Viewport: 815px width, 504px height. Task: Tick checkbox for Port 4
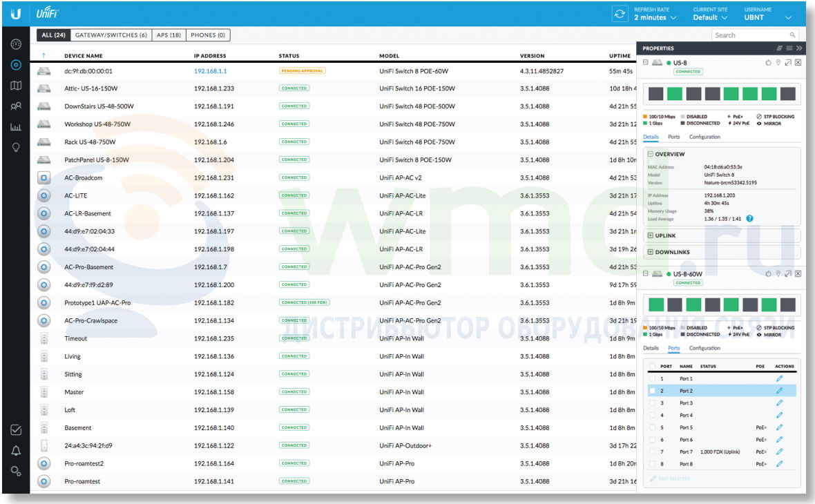click(652, 415)
